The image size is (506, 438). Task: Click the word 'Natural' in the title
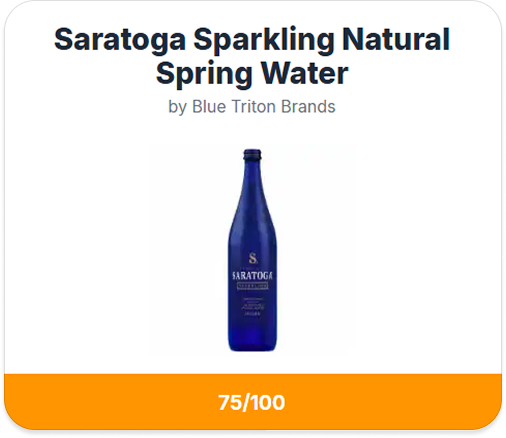pyautogui.click(x=396, y=39)
